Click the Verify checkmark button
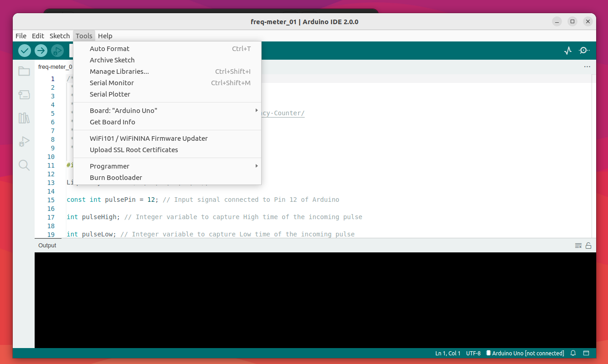608x364 pixels. click(25, 51)
